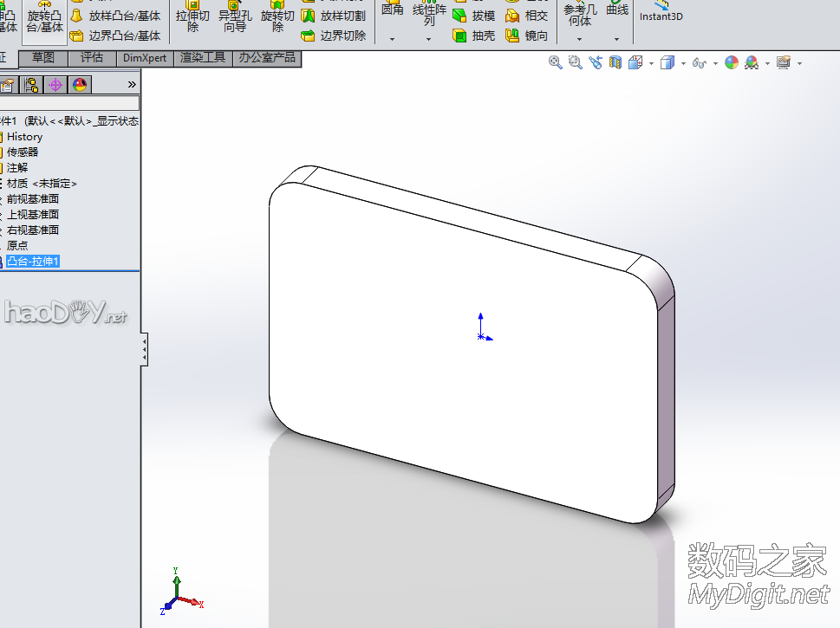Open the ConfigurationManager tab icon
This screenshot has height=628, width=840.
(x=32, y=85)
